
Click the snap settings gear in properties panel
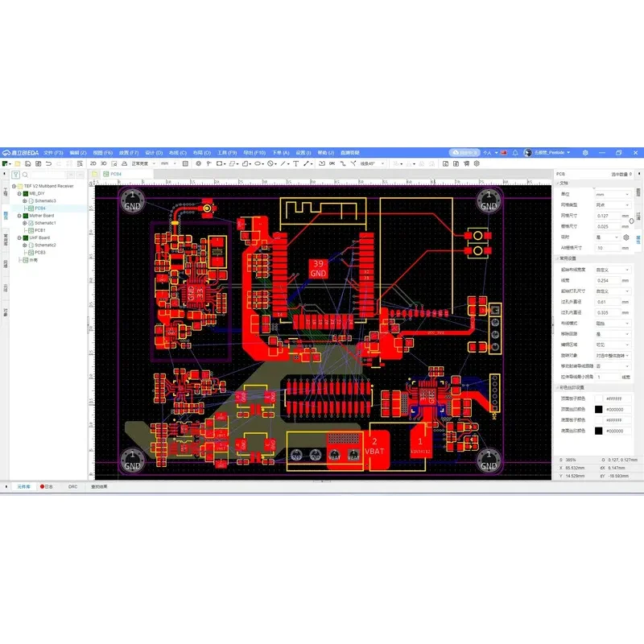click(x=626, y=237)
